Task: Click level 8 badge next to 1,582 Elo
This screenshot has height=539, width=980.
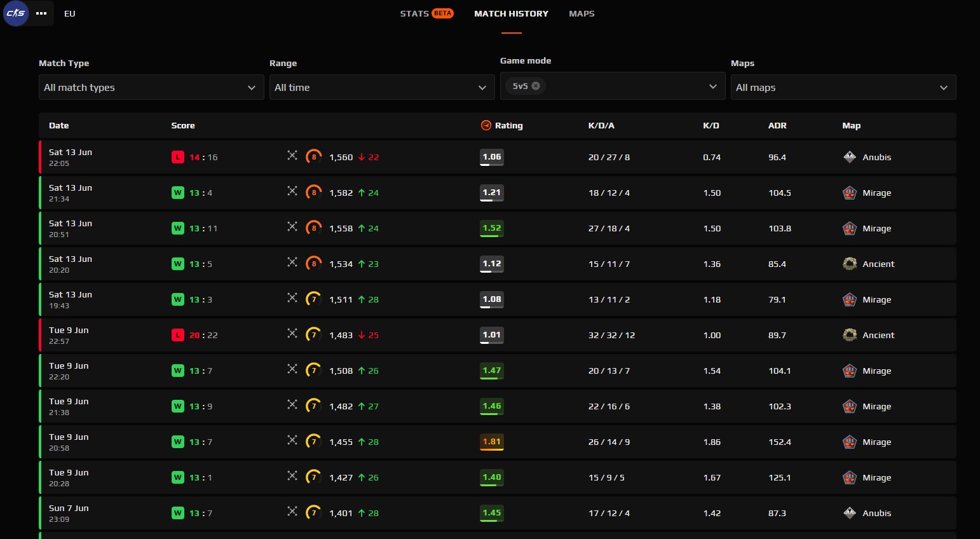Action: 314,192
